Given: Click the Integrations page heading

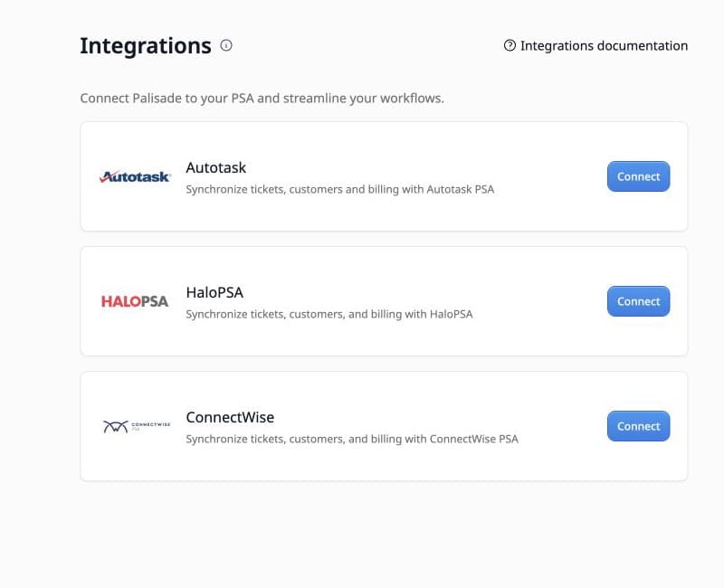Looking at the screenshot, I should (x=146, y=46).
